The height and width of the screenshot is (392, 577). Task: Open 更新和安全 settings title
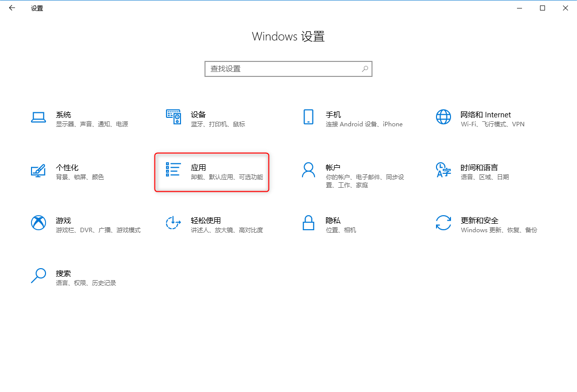(x=479, y=220)
